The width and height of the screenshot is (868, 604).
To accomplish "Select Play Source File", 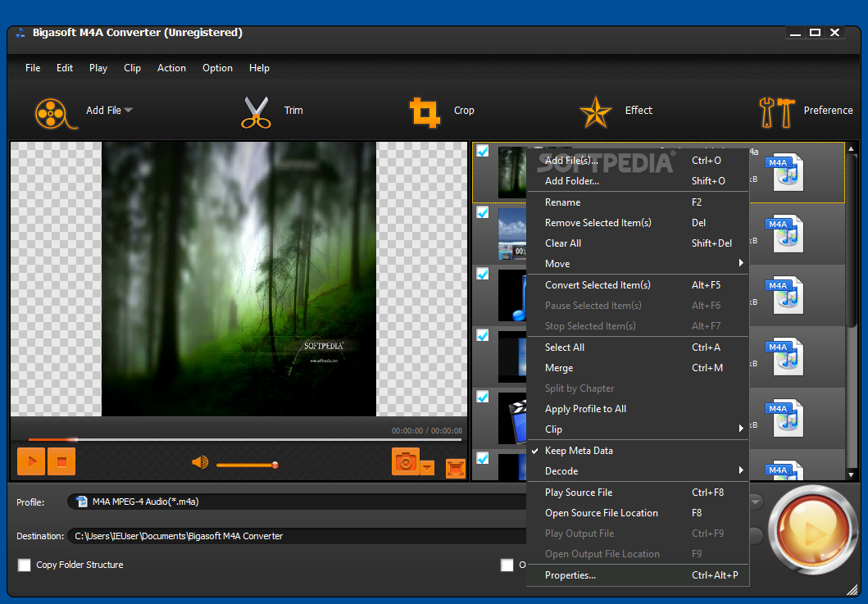I will [638, 493].
